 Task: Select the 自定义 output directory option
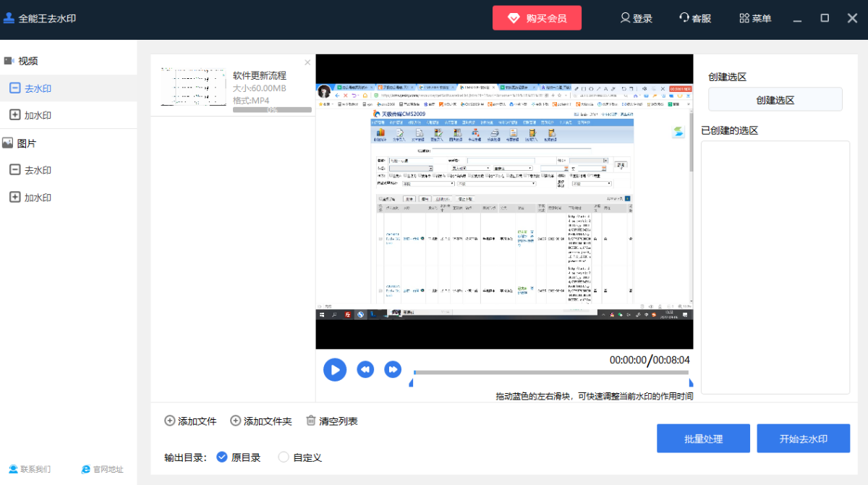coord(284,457)
